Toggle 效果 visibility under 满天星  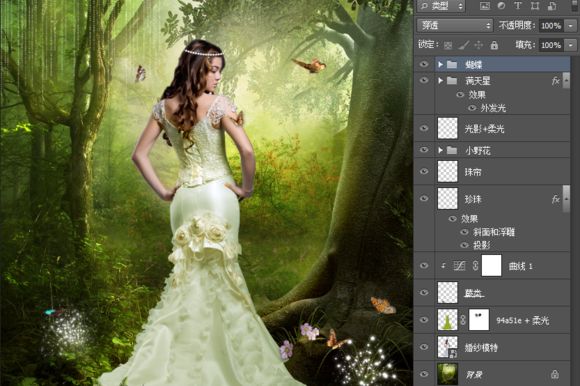tap(460, 95)
